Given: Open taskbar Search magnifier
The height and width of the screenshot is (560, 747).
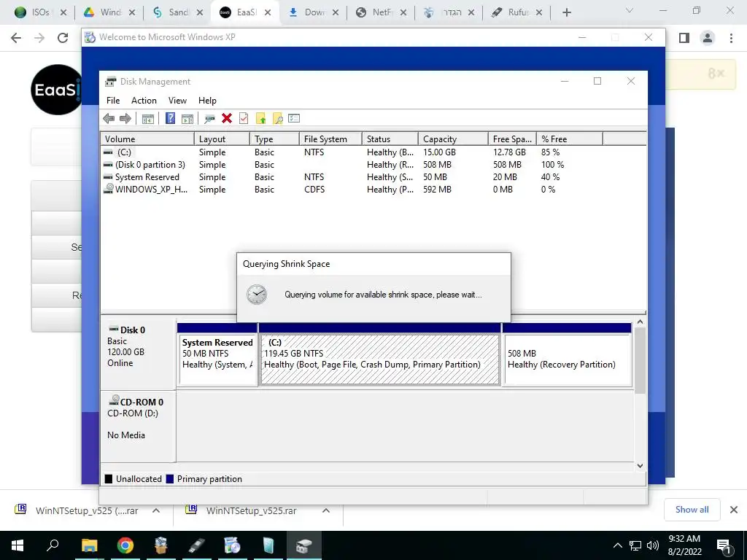Looking at the screenshot, I should [53, 545].
